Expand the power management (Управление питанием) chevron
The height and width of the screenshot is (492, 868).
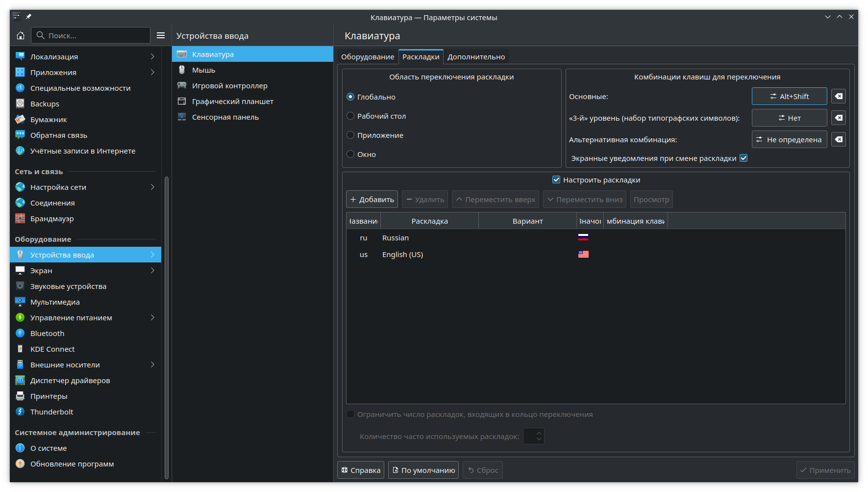[x=152, y=317]
